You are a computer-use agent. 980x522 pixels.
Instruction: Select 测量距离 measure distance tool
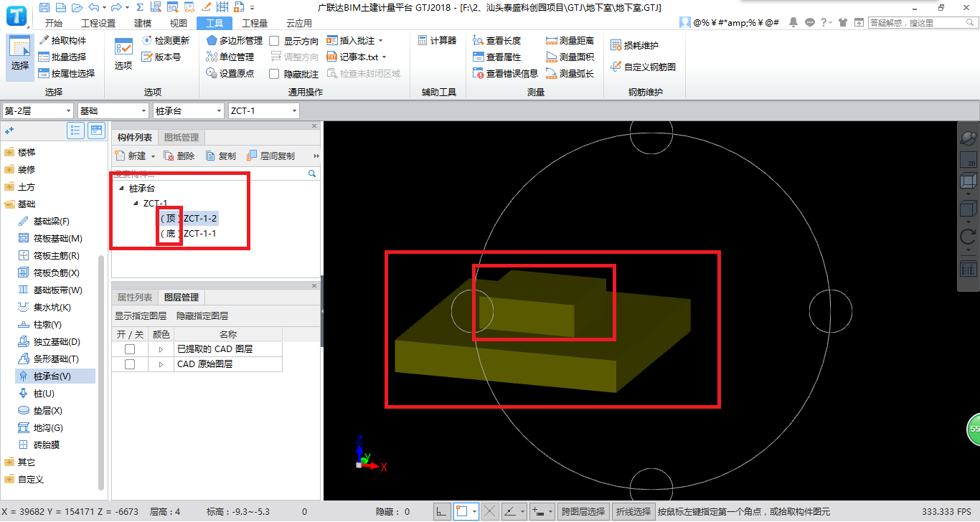[570, 41]
